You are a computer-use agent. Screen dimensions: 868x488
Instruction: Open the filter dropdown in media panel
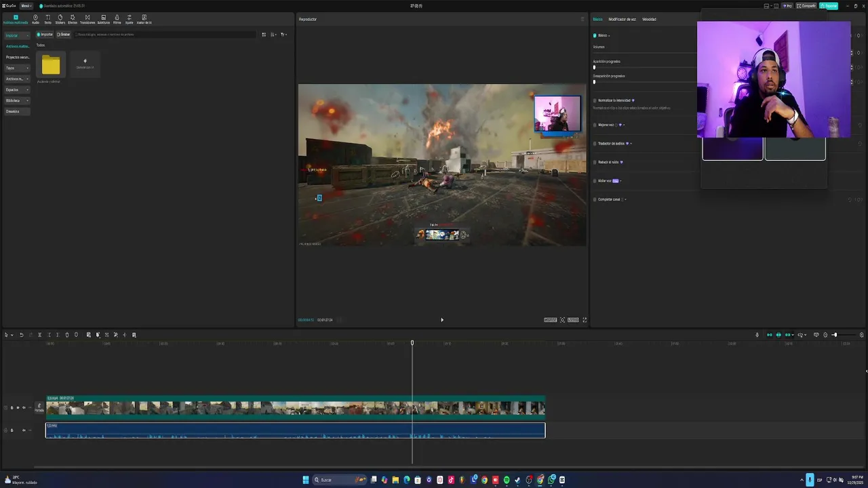point(283,35)
